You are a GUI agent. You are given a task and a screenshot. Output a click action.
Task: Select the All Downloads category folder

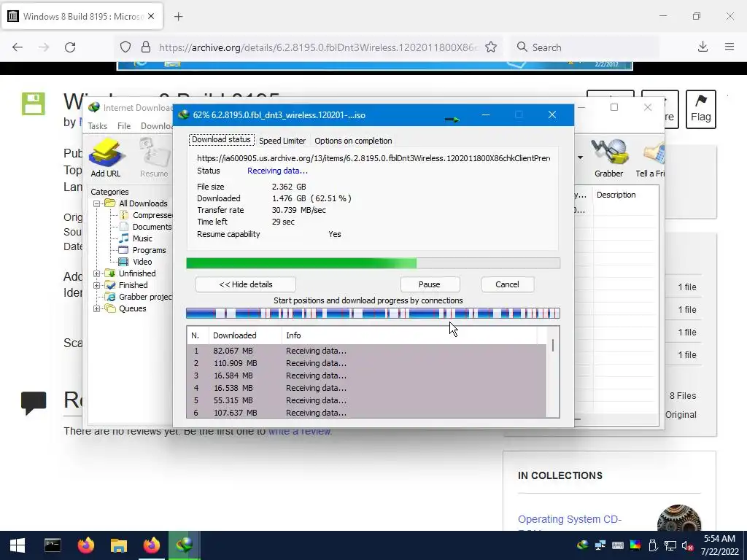[136, 203]
